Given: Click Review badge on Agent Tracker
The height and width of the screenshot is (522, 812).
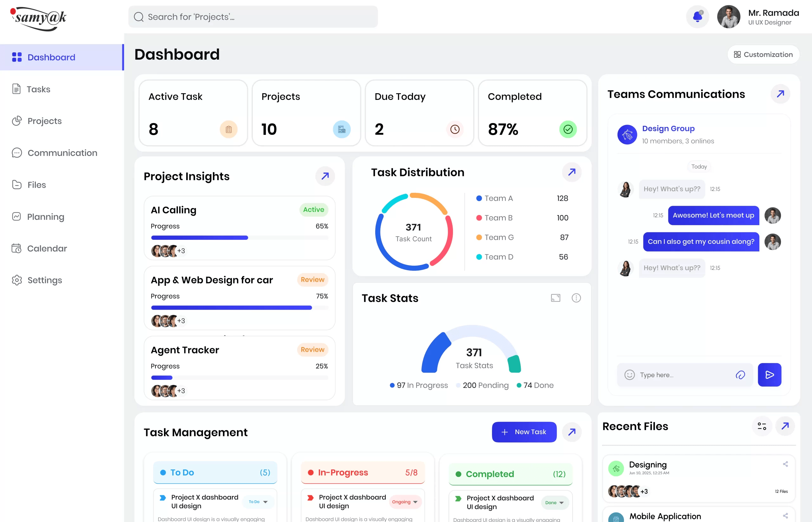Looking at the screenshot, I should tap(312, 349).
